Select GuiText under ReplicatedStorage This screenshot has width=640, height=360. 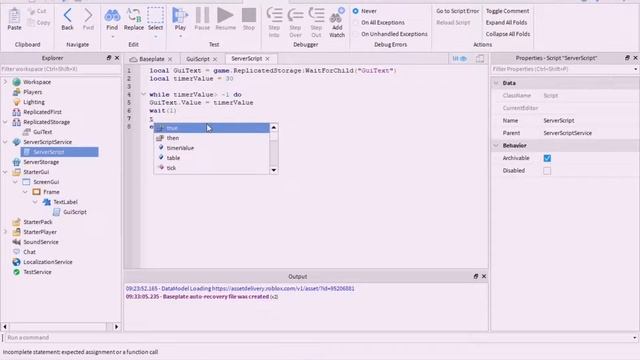coord(42,132)
